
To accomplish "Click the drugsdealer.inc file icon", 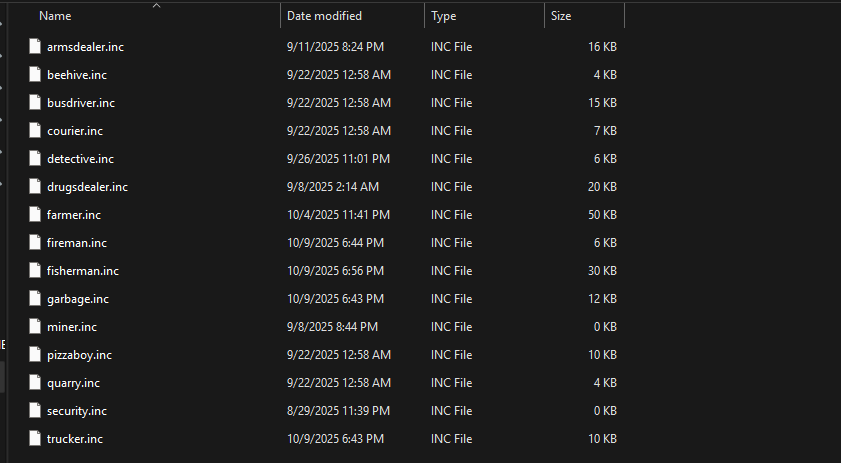I will [x=35, y=187].
